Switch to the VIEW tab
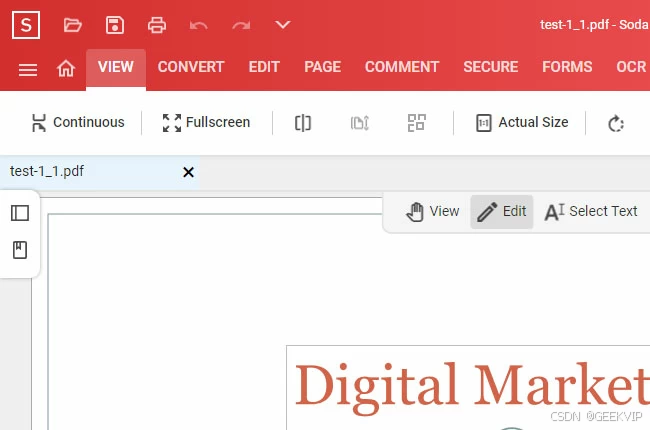The image size is (650, 430). click(x=116, y=68)
